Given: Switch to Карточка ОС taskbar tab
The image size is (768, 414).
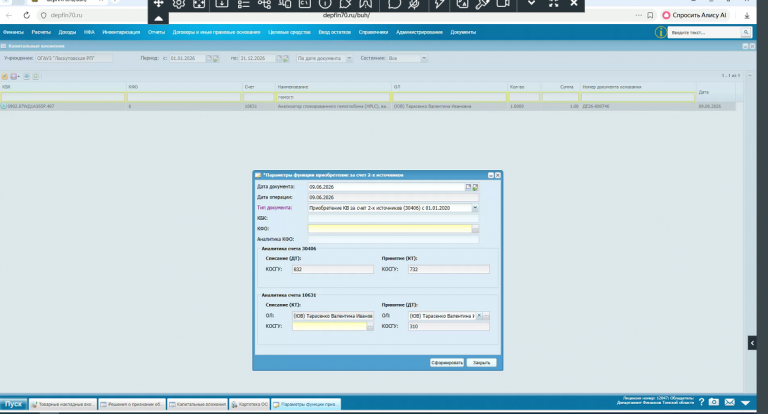Looking at the screenshot, I should click(x=250, y=404).
